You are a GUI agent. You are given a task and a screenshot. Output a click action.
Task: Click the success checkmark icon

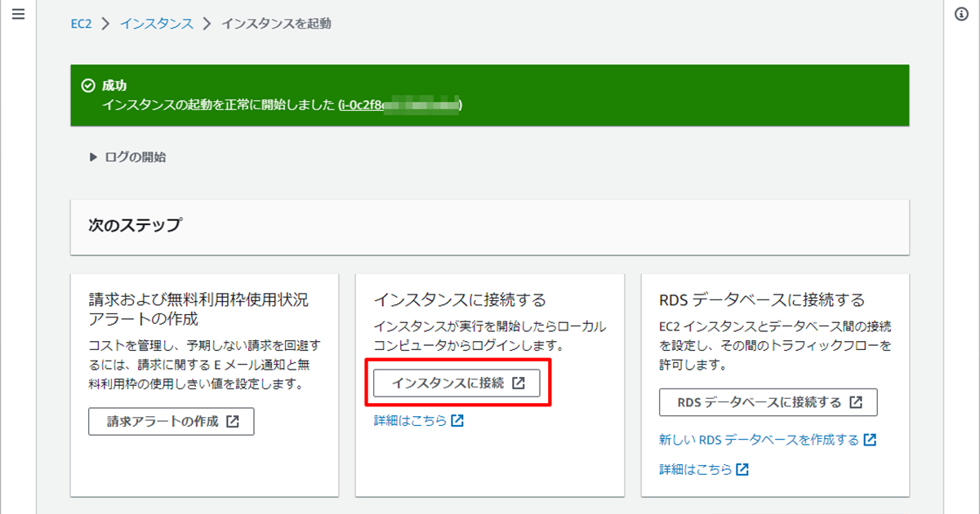point(88,86)
